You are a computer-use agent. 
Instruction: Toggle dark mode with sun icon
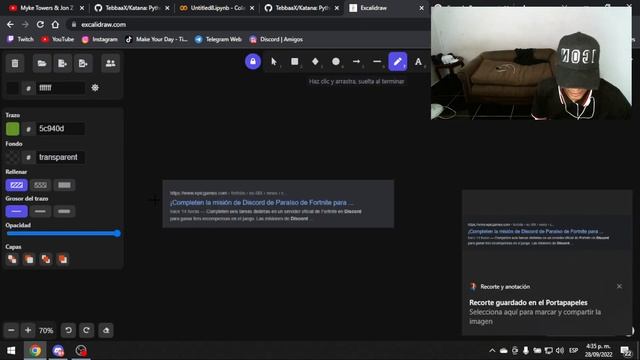(95, 88)
